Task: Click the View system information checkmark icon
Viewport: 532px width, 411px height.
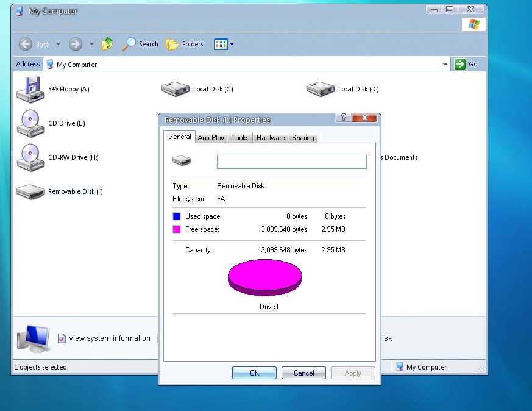Action: [62, 338]
